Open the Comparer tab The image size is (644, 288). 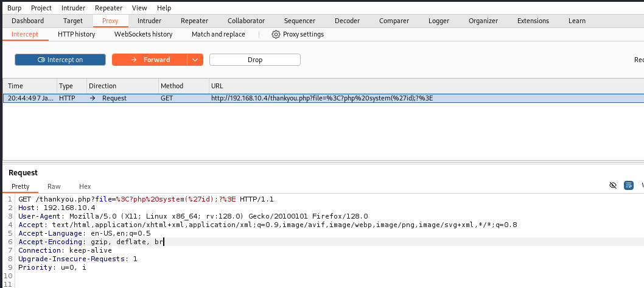pos(394,21)
